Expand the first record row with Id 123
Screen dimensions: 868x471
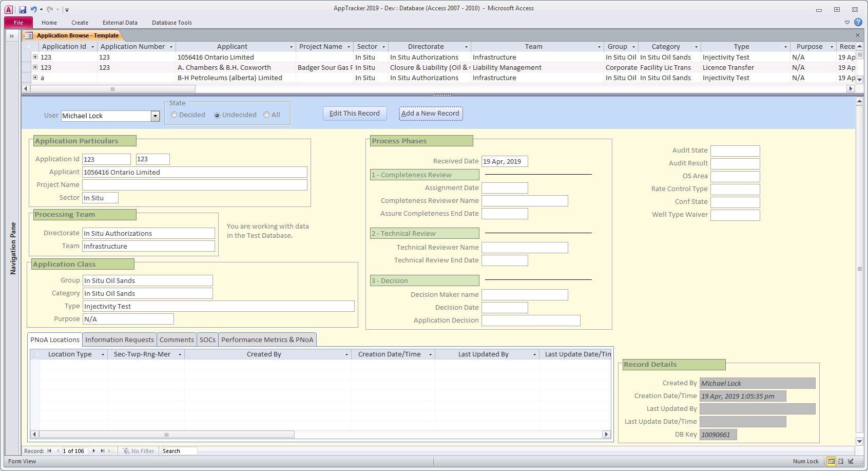click(x=35, y=57)
